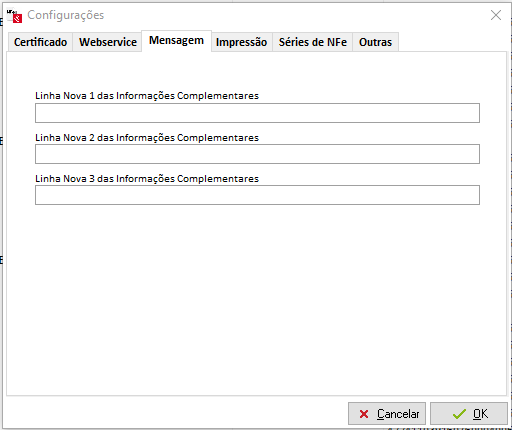Click the Configurações window app icon
This screenshot has height=430, width=512.
click(x=14, y=16)
